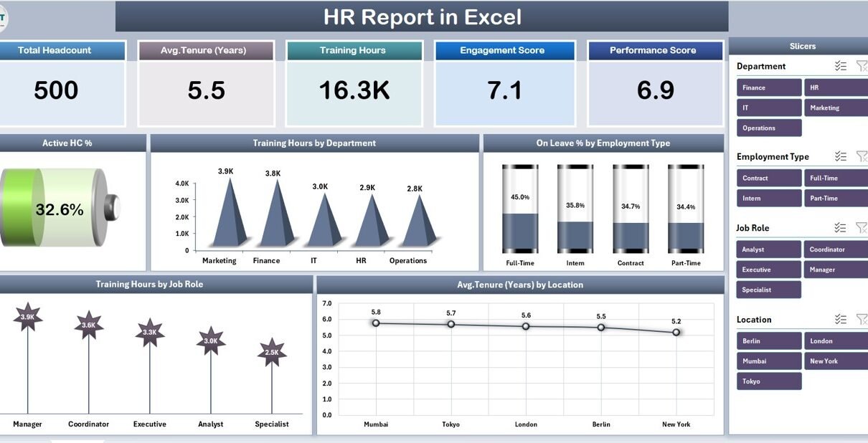The height and width of the screenshot is (443, 868).
Task: Choose the Specialist job role slicer button
Action: [x=769, y=290]
